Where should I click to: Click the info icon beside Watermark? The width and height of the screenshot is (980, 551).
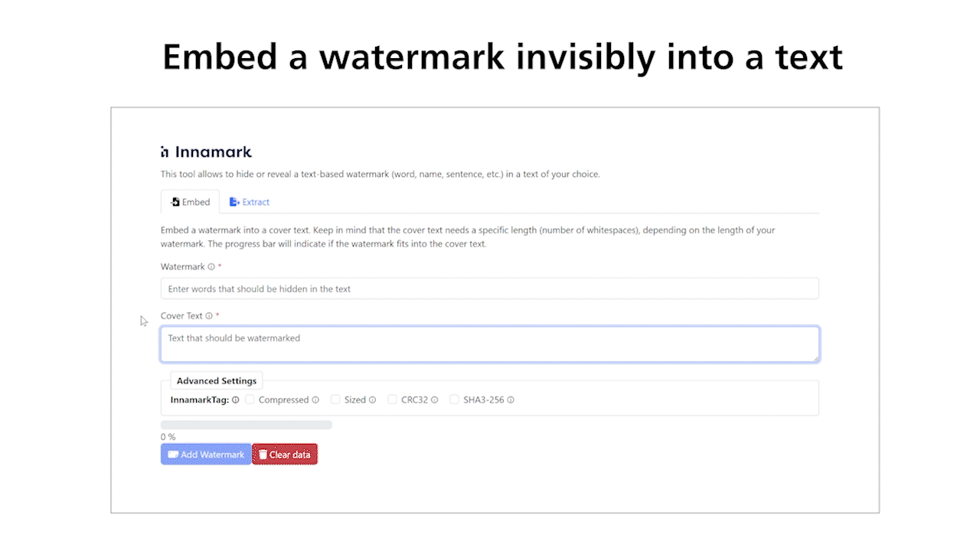pyautogui.click(x=212, y=266)
